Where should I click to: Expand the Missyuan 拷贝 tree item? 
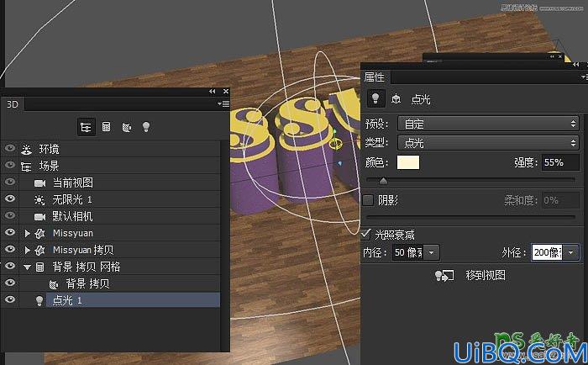[x=27, y=250]
